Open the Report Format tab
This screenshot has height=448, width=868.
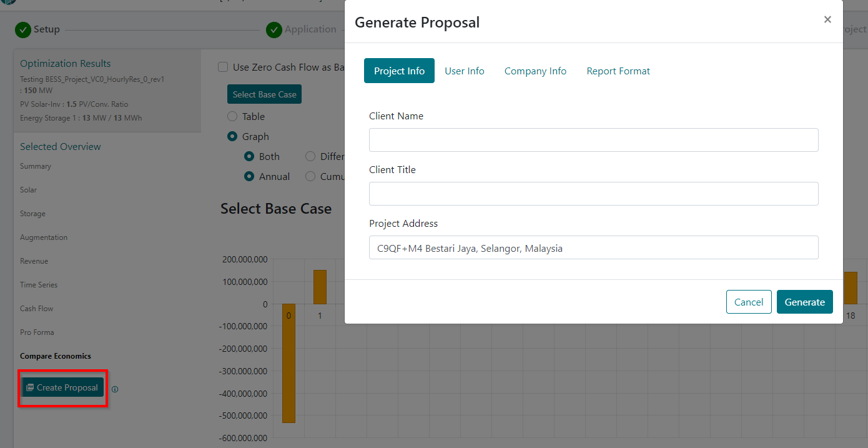tap(618, 71)
